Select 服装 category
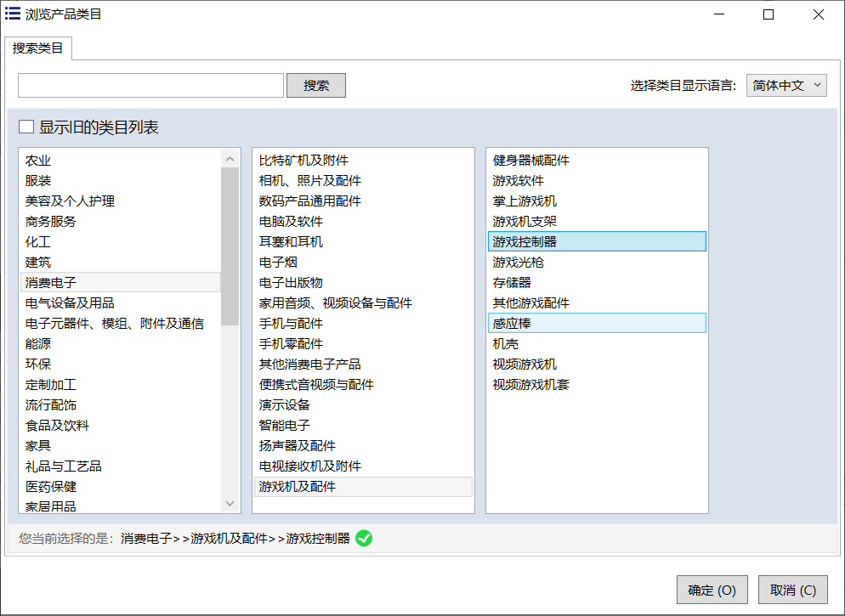The image size is (845, 616). coord(120,181)
